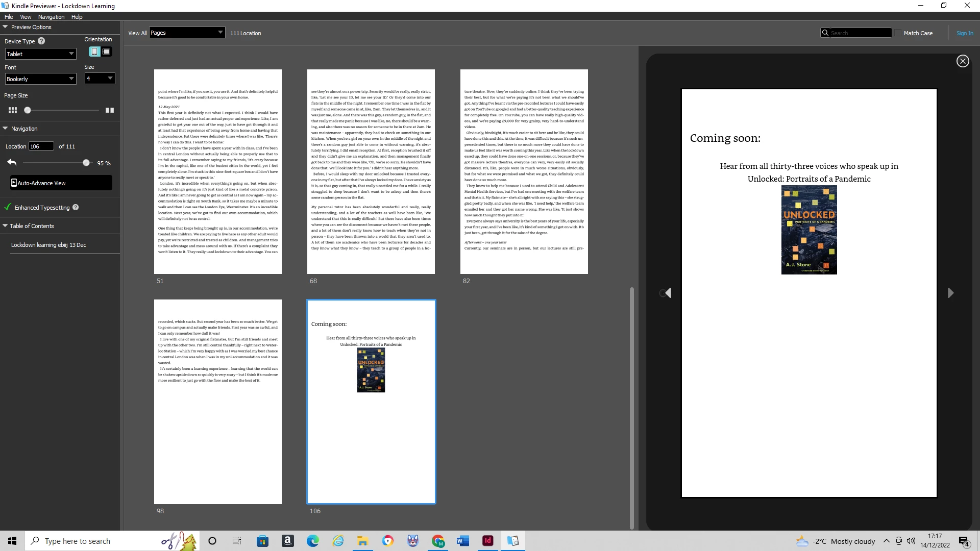This screenshot has width=980, height=551.
Task: Open the View All Pages dropdown
Action: [x=187, y=33]
